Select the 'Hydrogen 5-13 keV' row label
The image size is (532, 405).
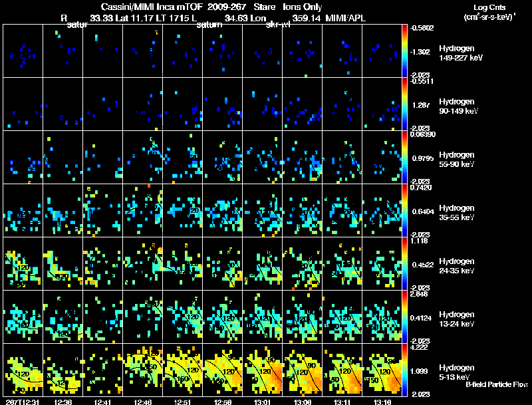tap(457, 372)
